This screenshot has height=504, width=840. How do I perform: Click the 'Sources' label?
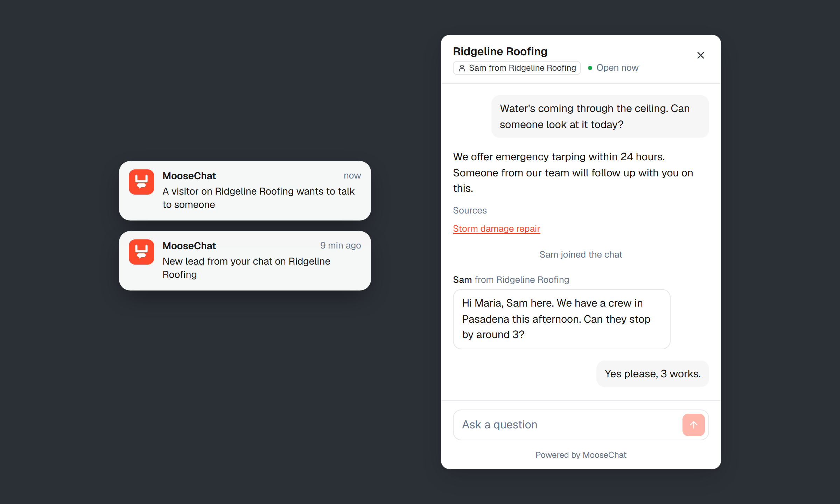pyautogui.click(x=470, y=210)
